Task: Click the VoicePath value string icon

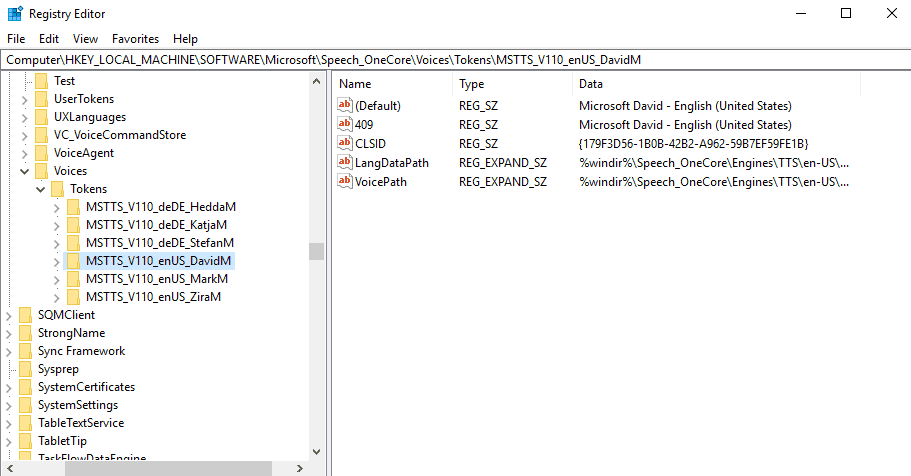Action: point(345,182)
